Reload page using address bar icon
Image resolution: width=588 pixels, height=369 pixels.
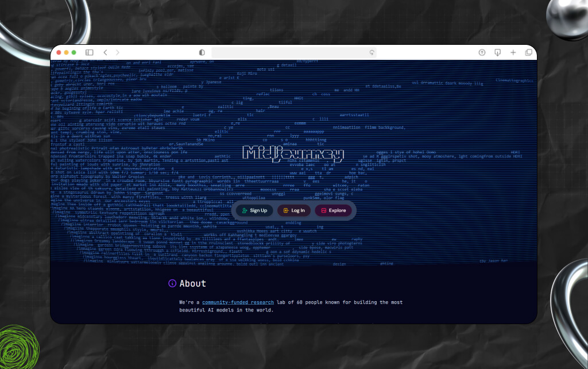372,52
